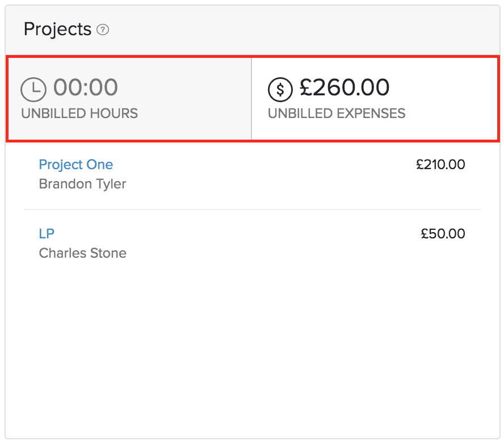The image size is (504, 445).
Task: Switch to the Unbilled Hours tab
Action: (x=129, y=98)
